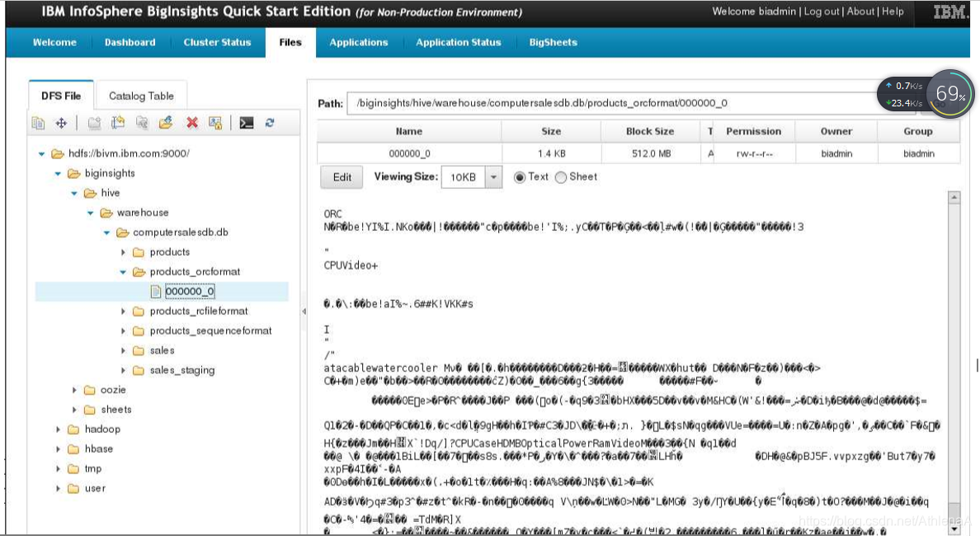Open the HDFS shell terminal icon
The height and width of the screenshot is (536, 980).
coord(247,123)
